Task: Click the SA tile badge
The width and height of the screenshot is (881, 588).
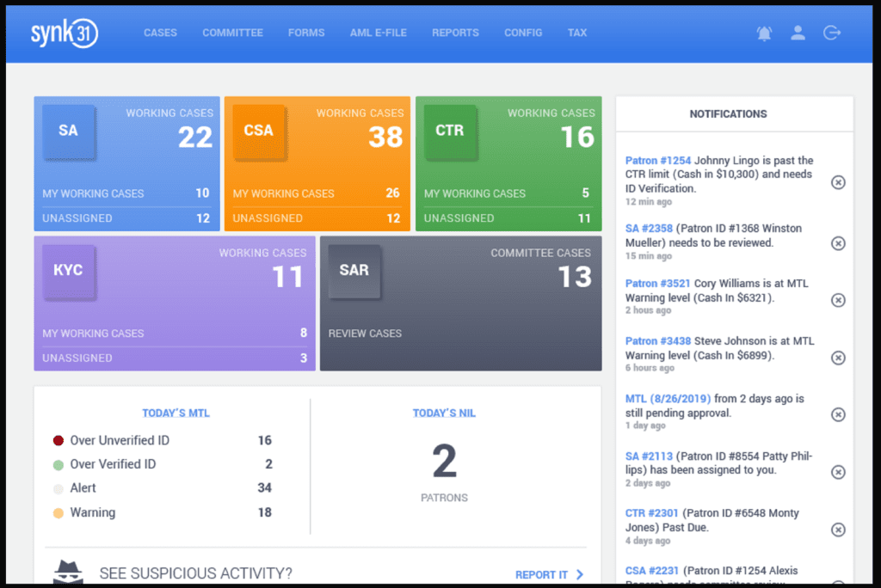Action: pos(68,131)
